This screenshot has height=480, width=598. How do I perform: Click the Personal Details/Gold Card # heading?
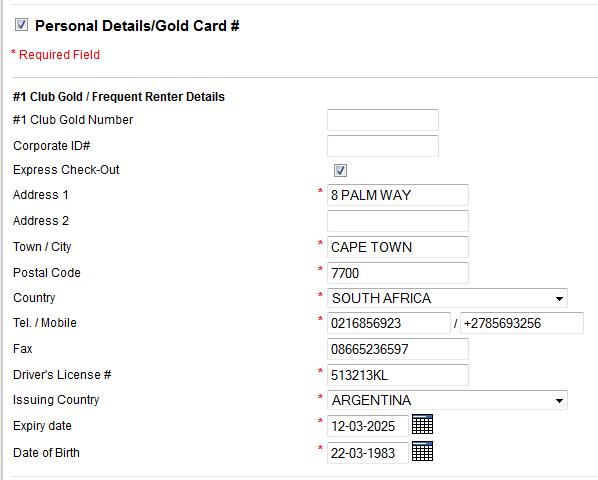[137, 26]
